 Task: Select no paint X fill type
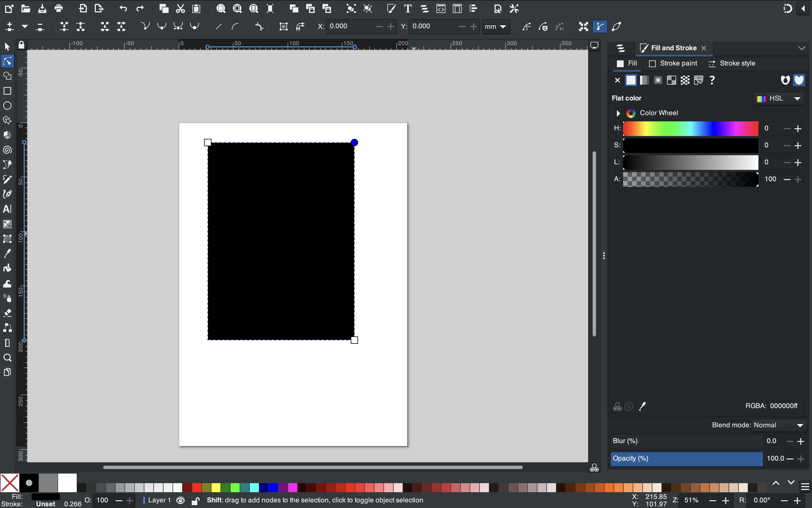pos(617,80)
